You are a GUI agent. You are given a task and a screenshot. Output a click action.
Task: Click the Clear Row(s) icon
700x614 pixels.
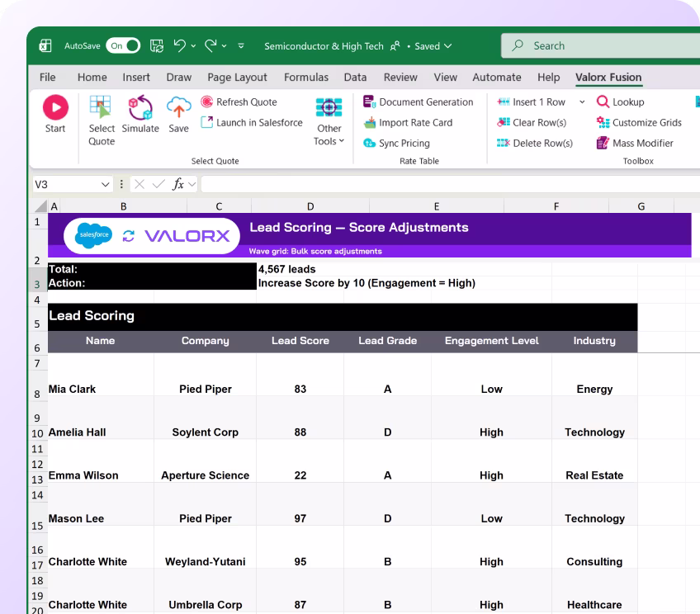click(504, 122)
